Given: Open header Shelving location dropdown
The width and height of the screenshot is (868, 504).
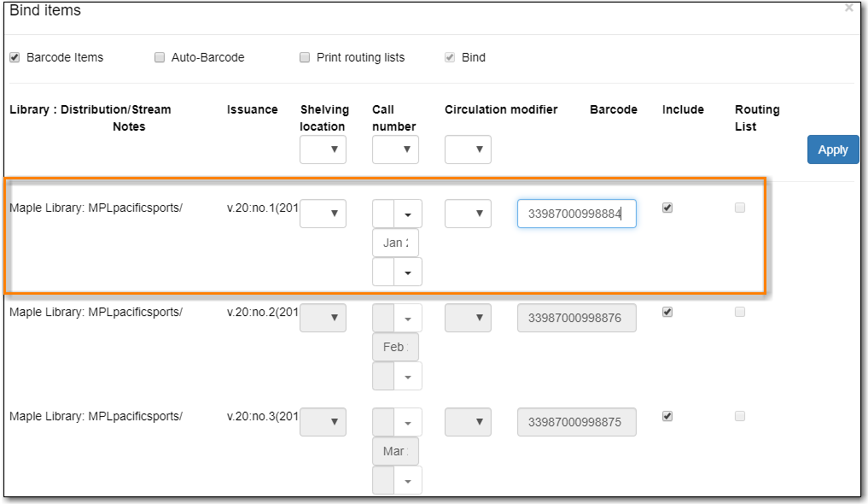Looking at the screenshot, I should coord(323,149).
